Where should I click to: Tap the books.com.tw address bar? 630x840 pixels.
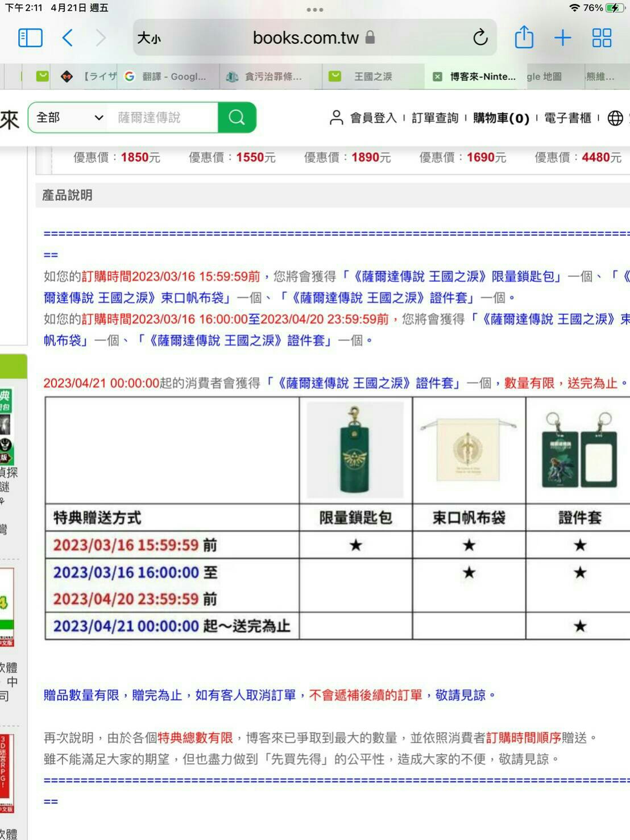pos(314,38)
